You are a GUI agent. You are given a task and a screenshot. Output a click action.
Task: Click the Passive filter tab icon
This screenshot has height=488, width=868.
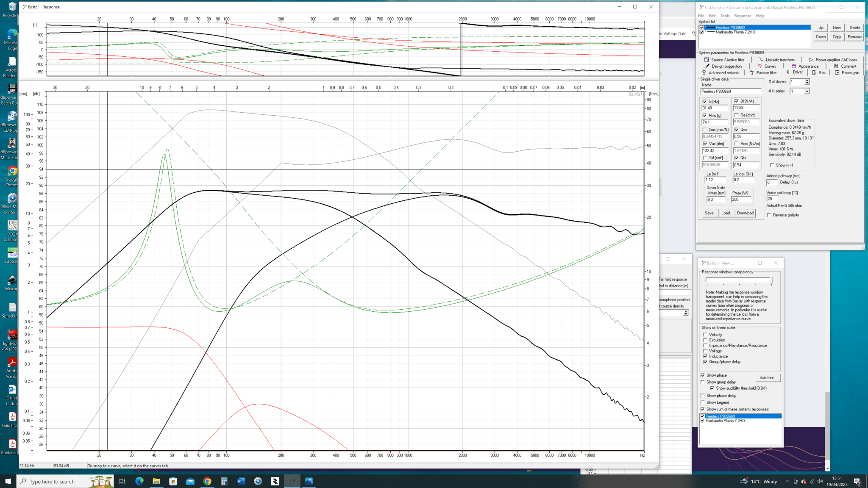(x=751, y=72)
